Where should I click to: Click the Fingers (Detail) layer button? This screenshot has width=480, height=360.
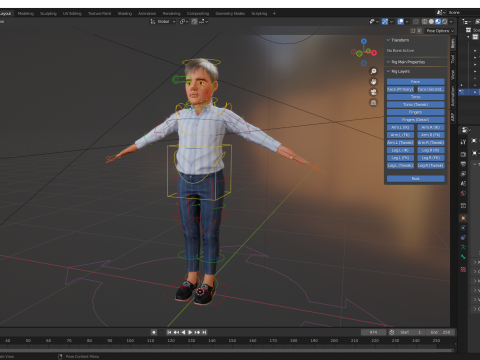[416, 120]
